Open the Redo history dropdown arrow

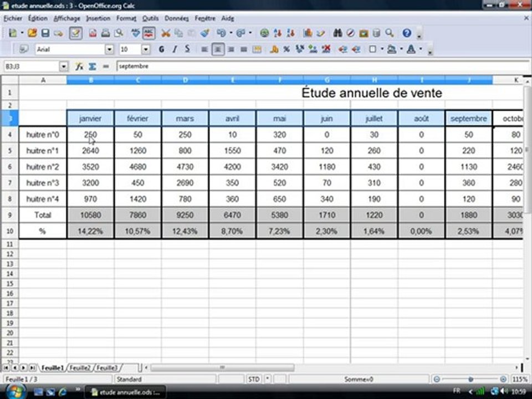point(250,33)
